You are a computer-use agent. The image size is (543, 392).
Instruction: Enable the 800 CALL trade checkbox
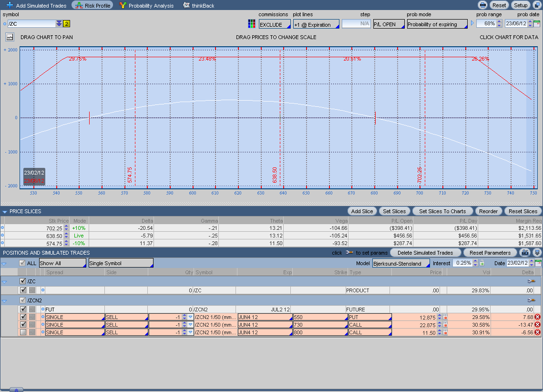[23, 332]
